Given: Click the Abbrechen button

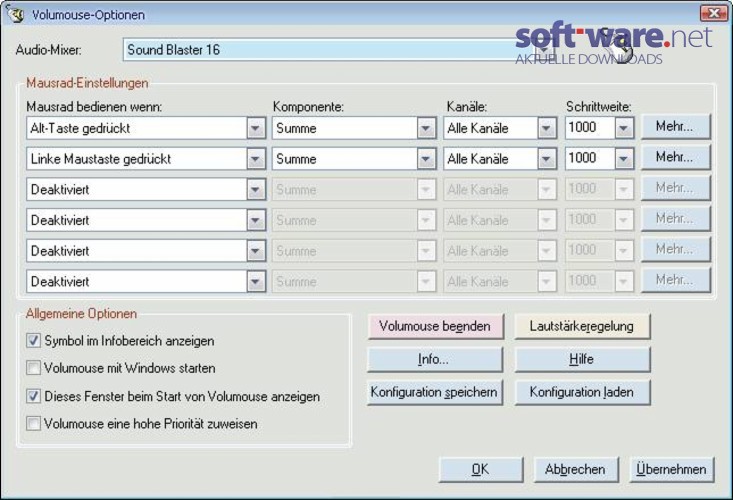Looking at the screenshot, I should pos(576,469).
